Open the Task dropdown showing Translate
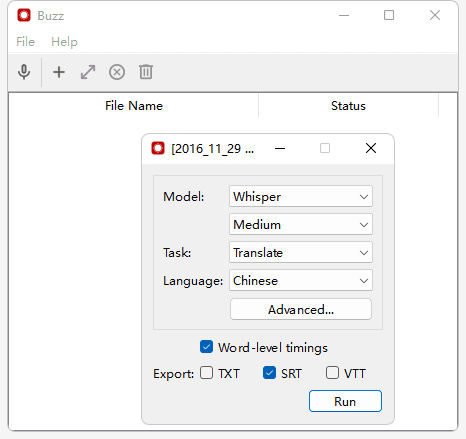The height and width of the screenshot is (439, 466). [301, 252]
